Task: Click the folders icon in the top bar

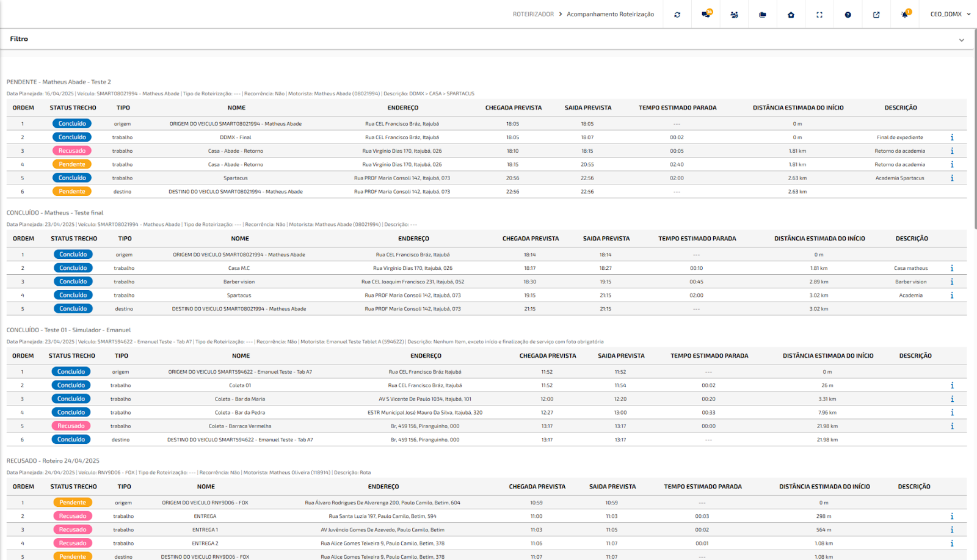Action: tap(763, 15)
